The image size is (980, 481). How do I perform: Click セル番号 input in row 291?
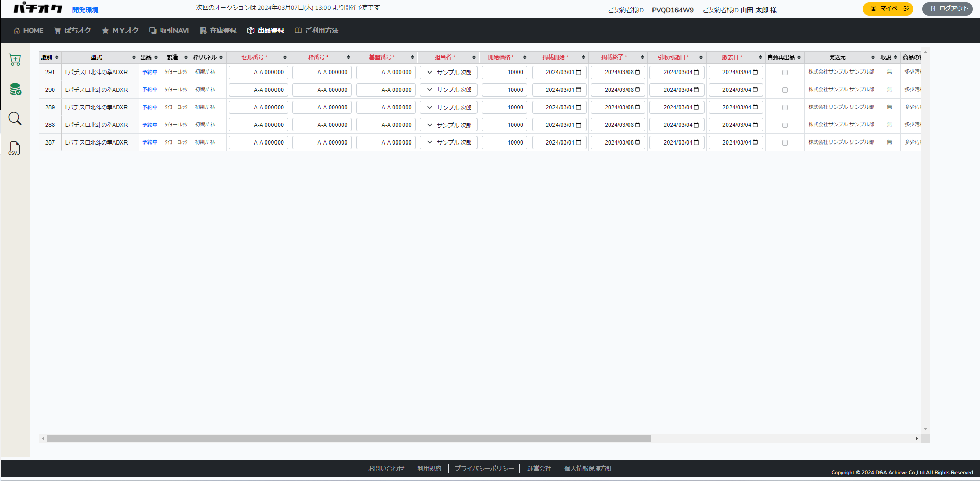[258, 73]
